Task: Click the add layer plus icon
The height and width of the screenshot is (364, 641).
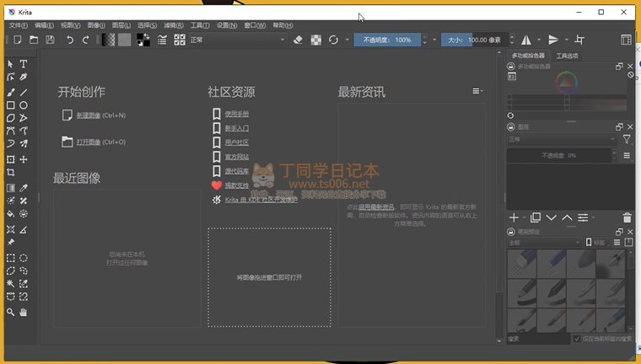Action: [x=512, y=218]
